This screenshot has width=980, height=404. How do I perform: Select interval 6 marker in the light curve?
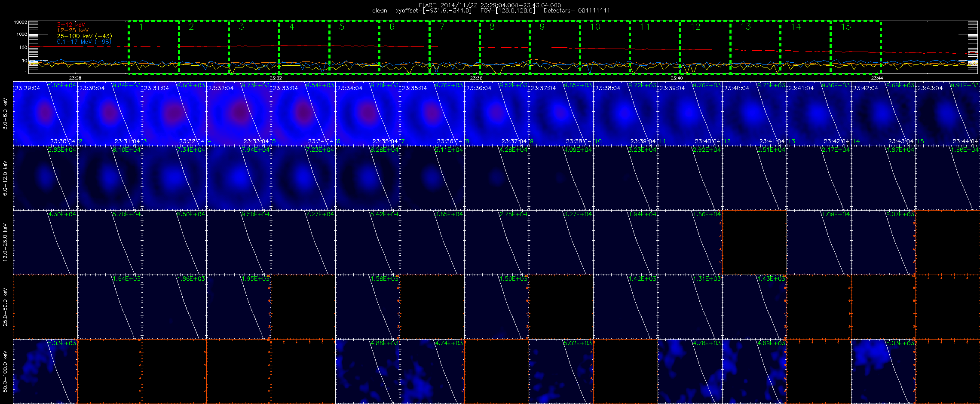click(x=392, y=27)
